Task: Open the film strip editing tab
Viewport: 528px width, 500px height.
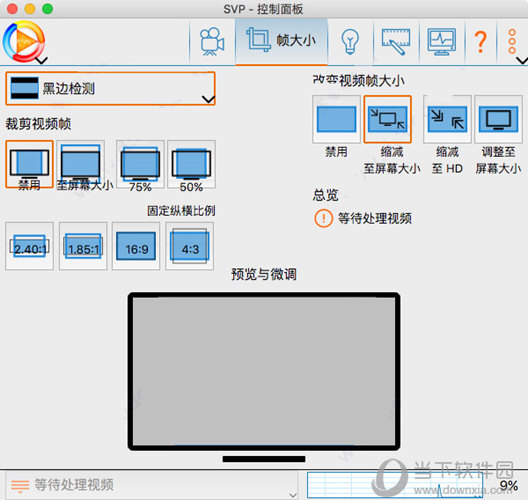Action: tap(396, 42)
